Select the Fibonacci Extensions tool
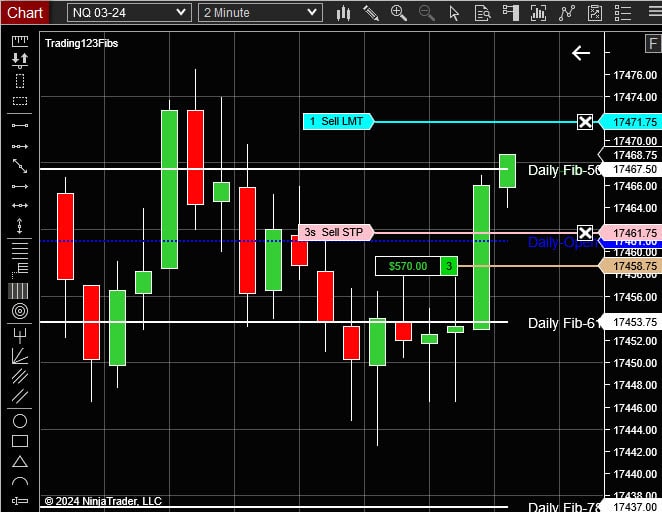The height and width of the screenshot is (512, 662). (20, 269)
